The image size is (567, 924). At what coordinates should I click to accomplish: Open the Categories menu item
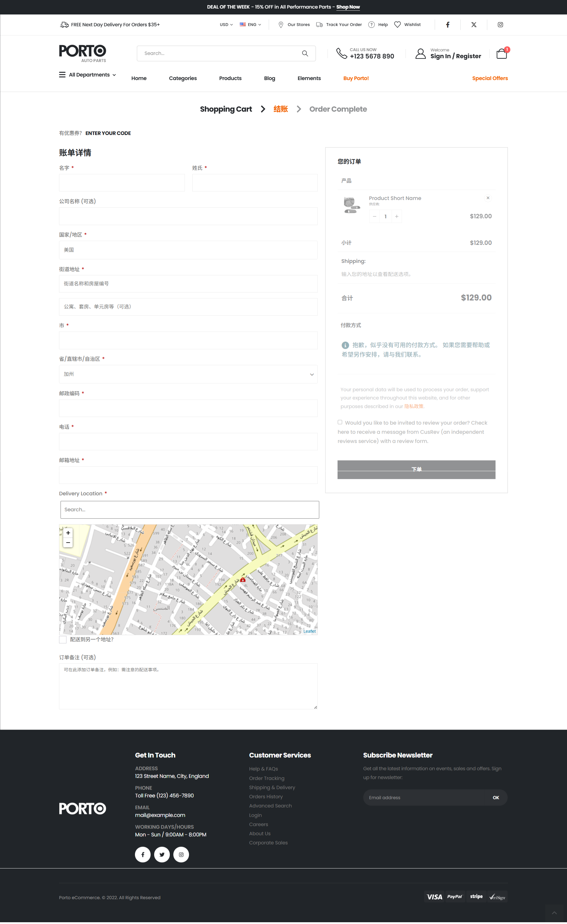pyautogui.click(x=183, y=78)
